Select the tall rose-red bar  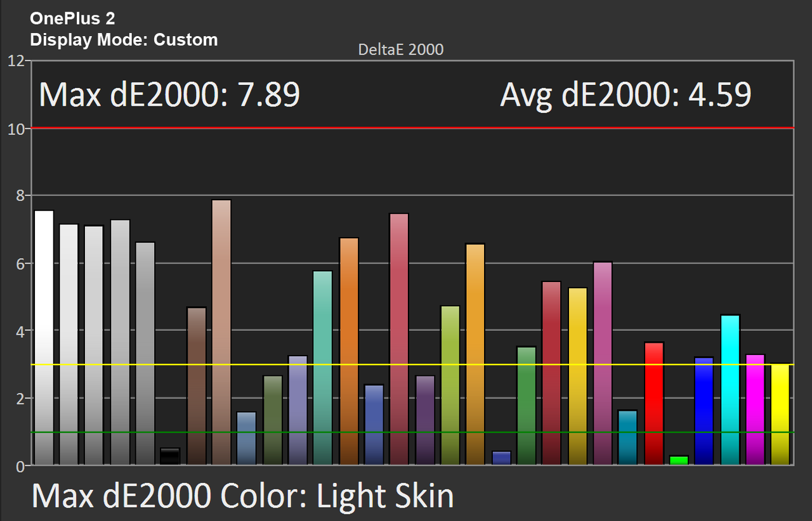tap(399, 340)
